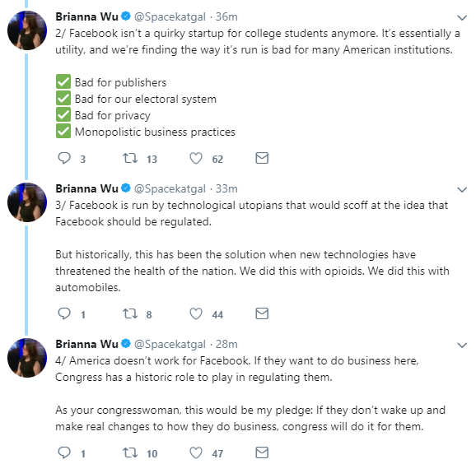The height and width of the screenshot is (464, 476).
Task: Click the profile avatar on the 3/ tweet
Action: 27,202
